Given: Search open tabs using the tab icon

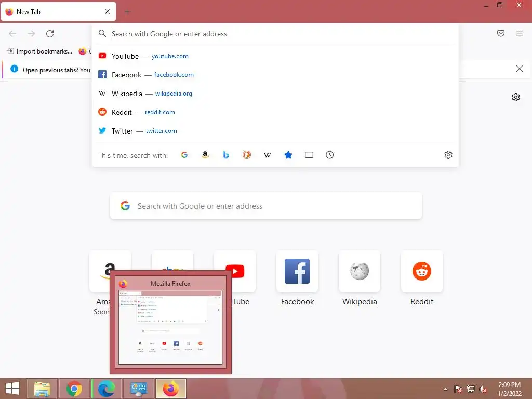Looking at the screenshot, I should pos(309,155).
